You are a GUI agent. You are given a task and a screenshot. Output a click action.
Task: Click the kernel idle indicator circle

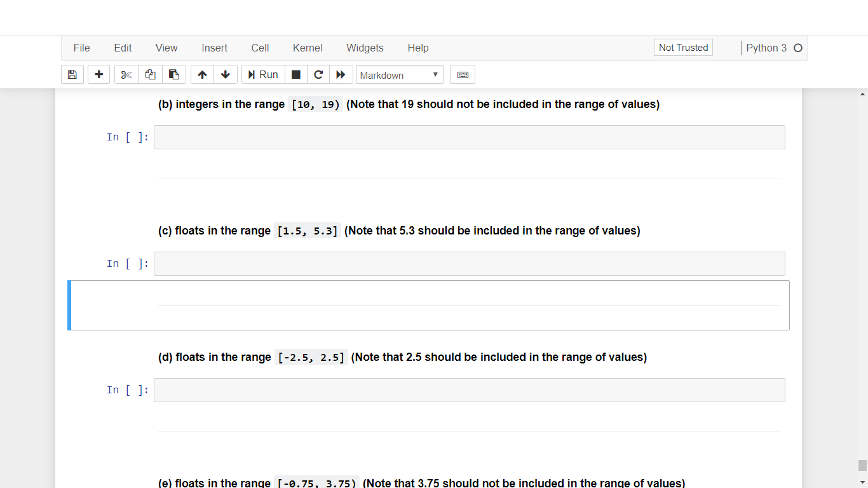(798, 48)
